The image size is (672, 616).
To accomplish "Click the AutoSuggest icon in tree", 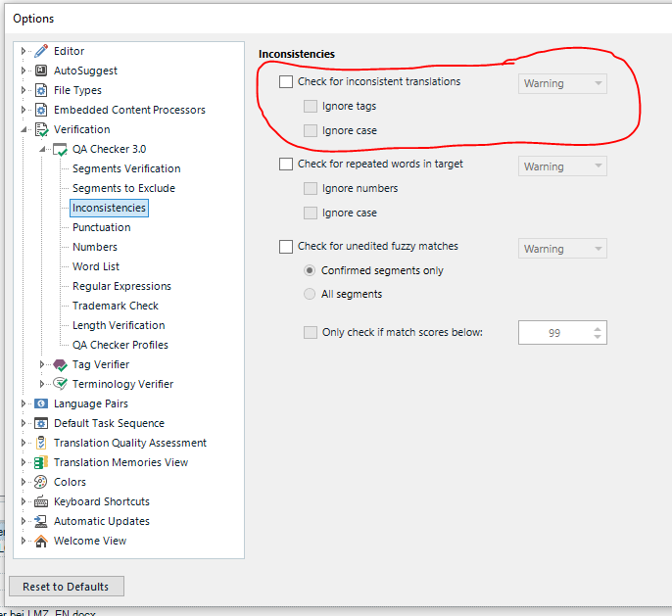I will click(41, 71).
